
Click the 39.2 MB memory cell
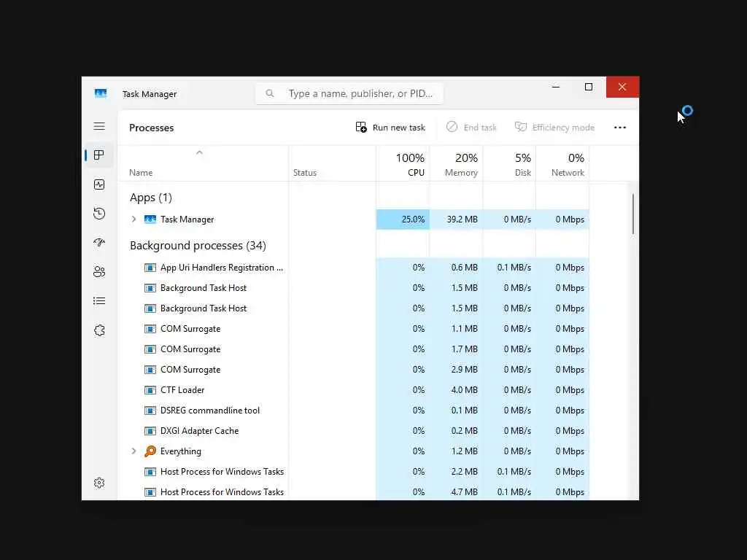(457, 219)
